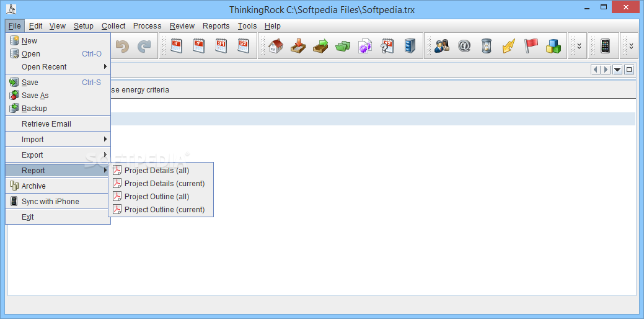
Task: Open the day view calendar icon (1)
Action: point(176,46)
